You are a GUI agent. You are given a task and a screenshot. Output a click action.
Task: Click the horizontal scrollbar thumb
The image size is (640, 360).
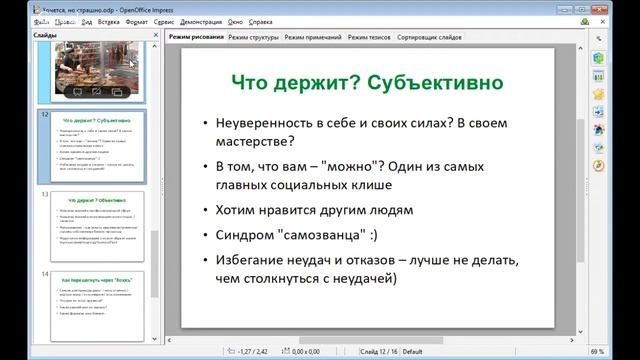371,340
